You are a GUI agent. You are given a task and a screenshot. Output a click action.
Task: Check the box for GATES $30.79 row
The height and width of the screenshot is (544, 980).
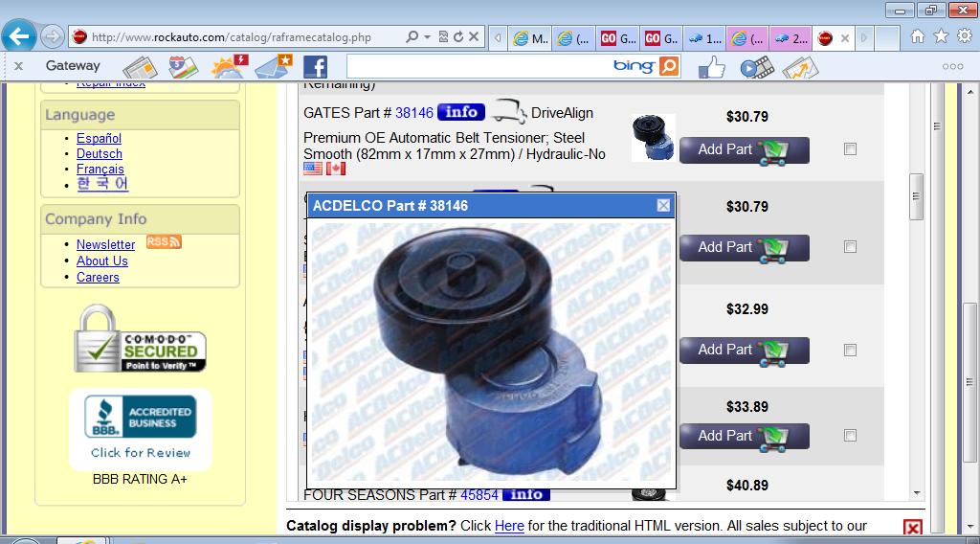click(x=850, y=148)
